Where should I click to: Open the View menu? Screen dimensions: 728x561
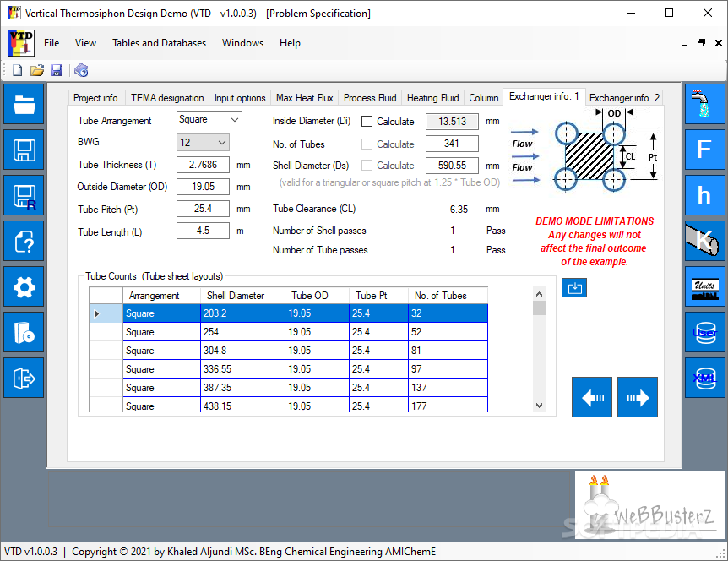[85, 43]
